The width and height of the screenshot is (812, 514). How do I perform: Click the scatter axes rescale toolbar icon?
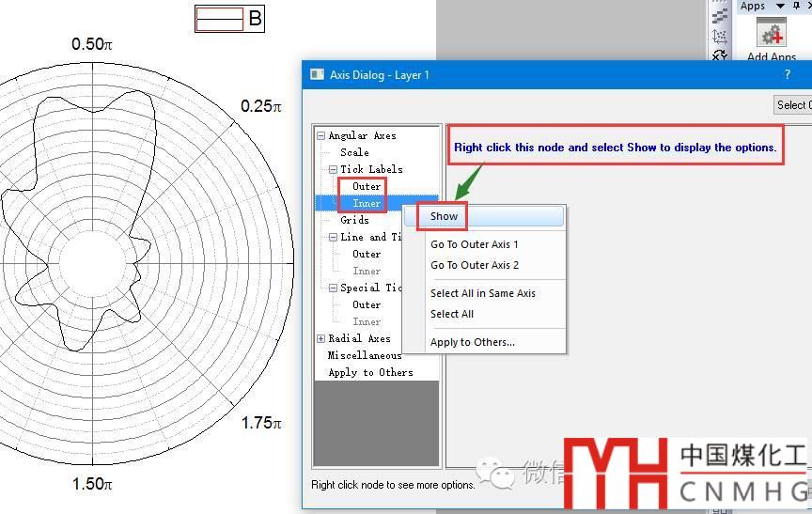click(x=720, y=37)
